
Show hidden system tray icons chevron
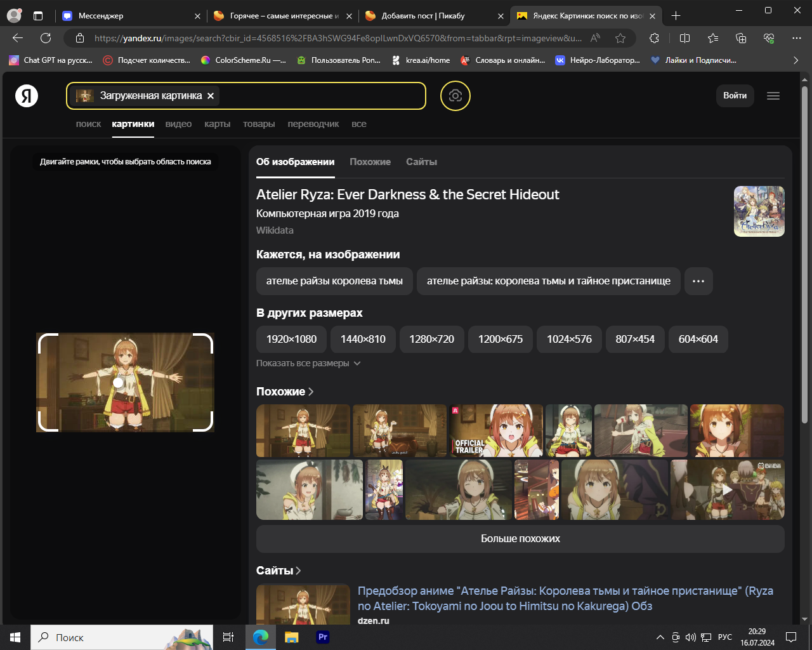click(x=660, y=637)
